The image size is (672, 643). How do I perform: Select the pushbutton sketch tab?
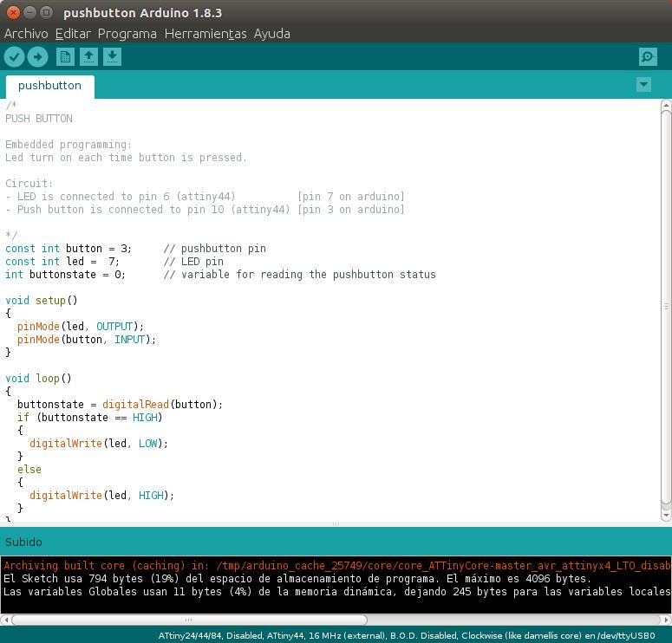49,86
